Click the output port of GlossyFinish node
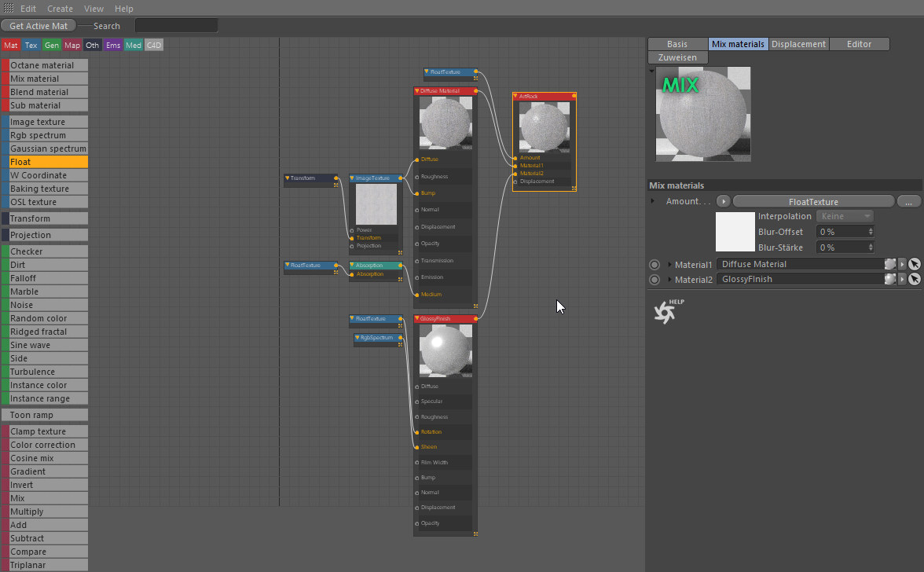 (x=475, y=319)
